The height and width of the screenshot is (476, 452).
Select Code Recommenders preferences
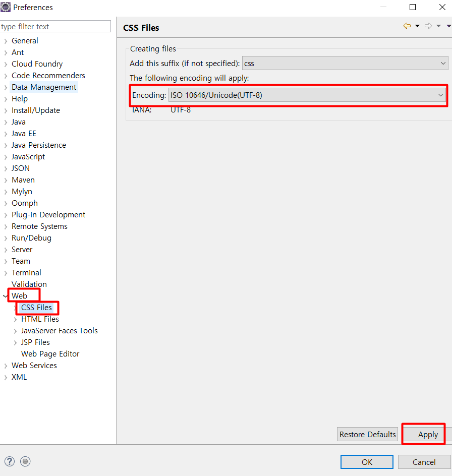(x=48, y=75)
